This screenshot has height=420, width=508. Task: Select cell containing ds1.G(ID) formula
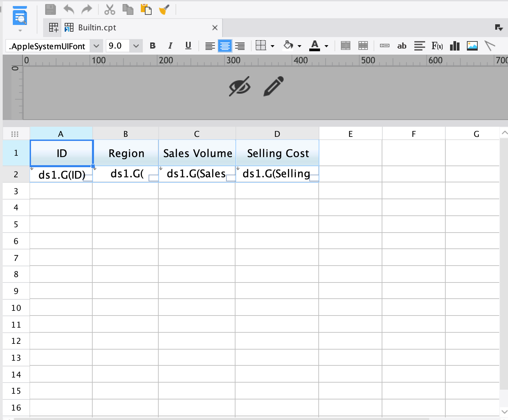(x=61, y=174)
